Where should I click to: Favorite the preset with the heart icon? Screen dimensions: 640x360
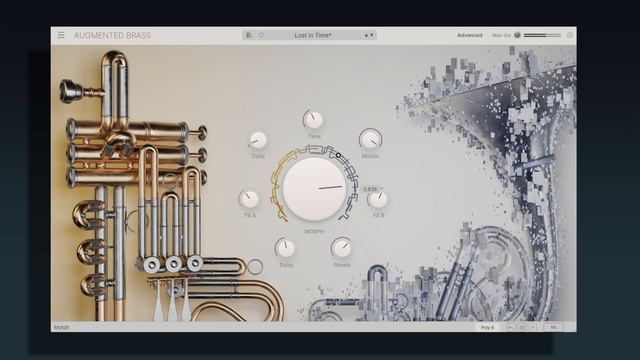(261, 35)
